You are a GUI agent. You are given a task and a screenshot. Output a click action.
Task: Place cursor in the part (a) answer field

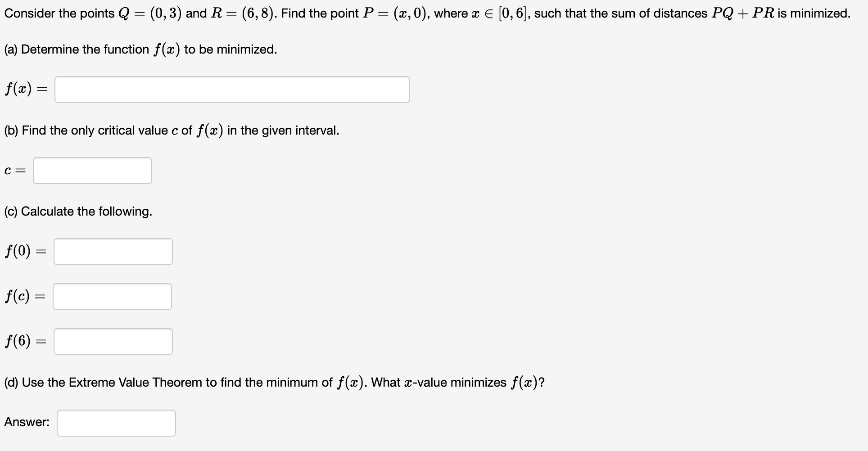click(x=232, y=89)
